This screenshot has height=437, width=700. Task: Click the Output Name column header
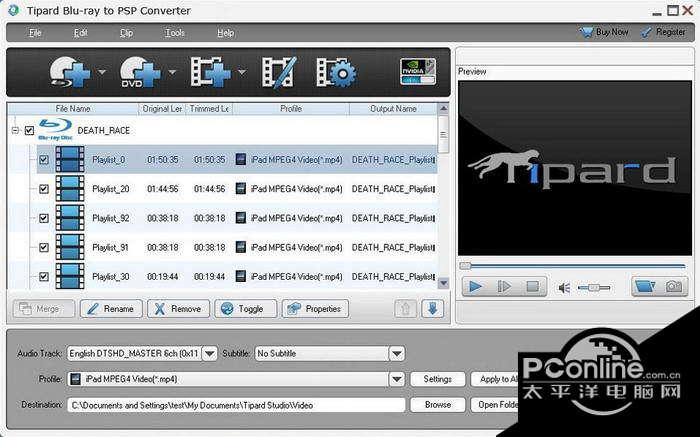(393, 108)
